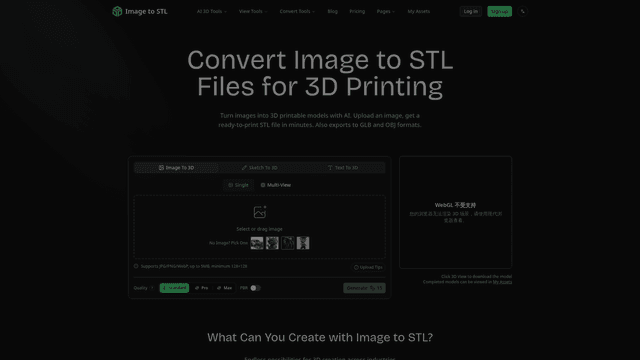Viewport: 640px width, 360px height.
Task: Choose the Multi-View mode
Action: pos(276,185)
